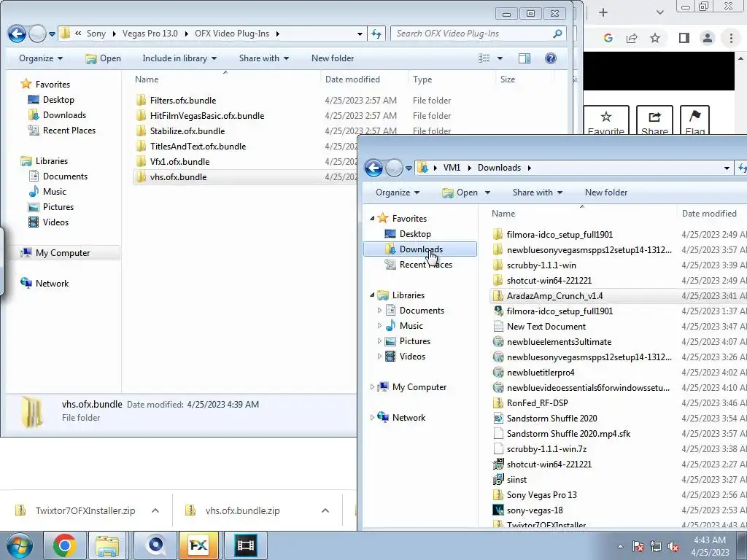
Task: Open Documents library in left window sidebar
Action: click(65, 176)
